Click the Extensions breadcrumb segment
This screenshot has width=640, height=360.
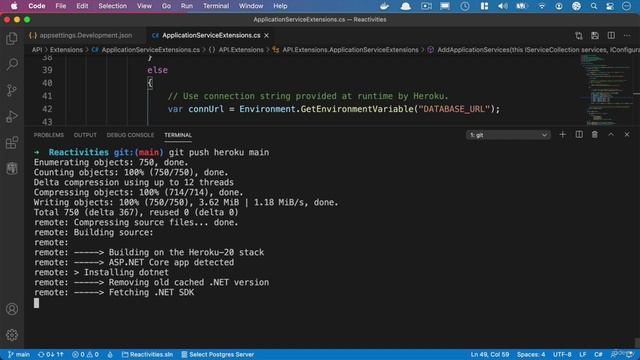[x=66, y=50]
